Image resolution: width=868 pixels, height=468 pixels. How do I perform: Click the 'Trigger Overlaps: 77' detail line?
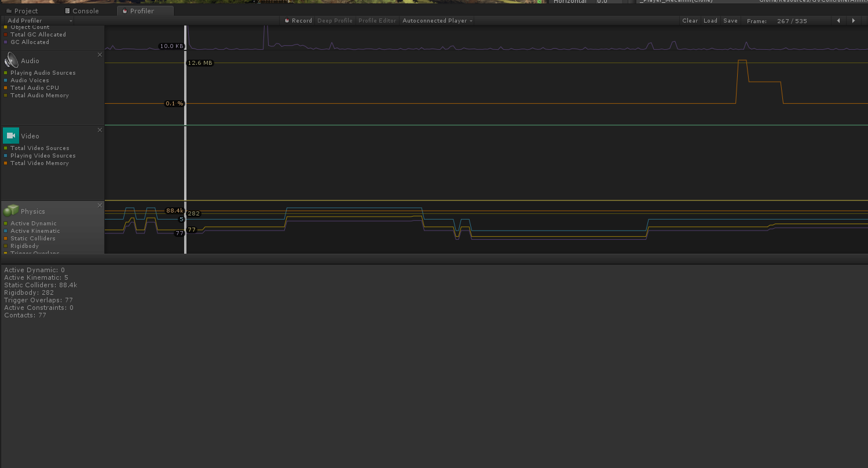(x=38, y=300)
